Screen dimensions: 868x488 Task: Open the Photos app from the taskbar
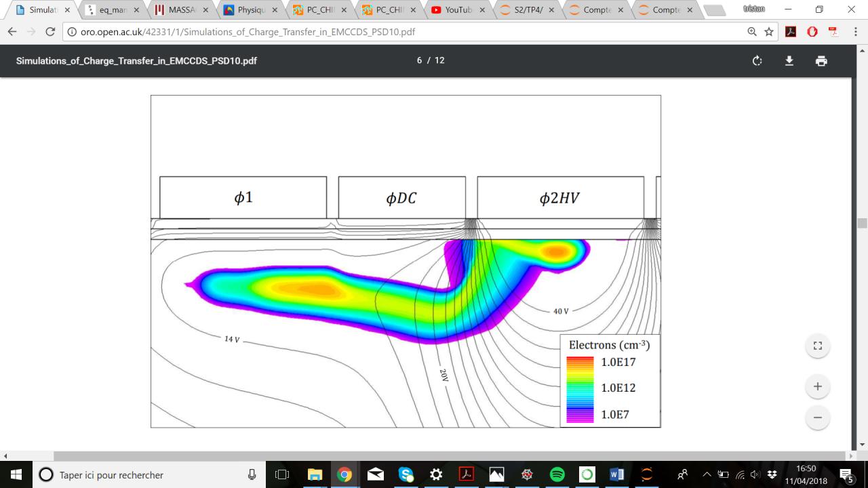click(x=496, y=474)
